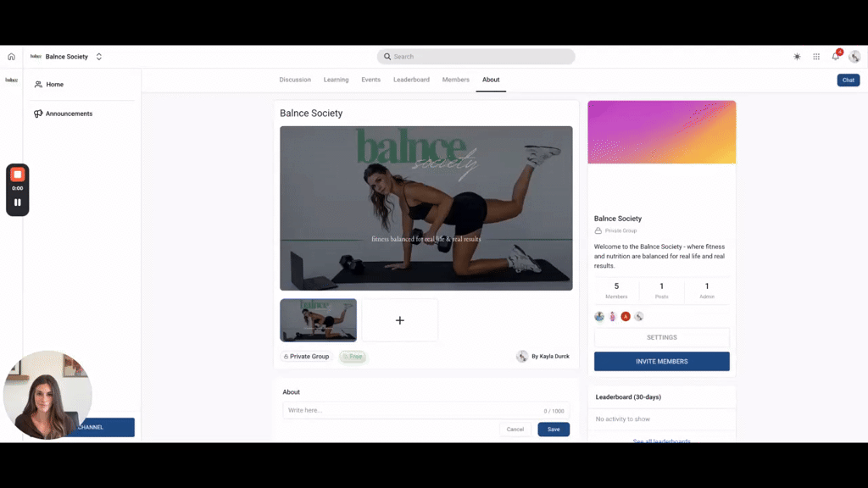Viewport: 868px width, 488px height.
Task: Toggle the light/dark theme sun icon
Action: tap(797, 57)
